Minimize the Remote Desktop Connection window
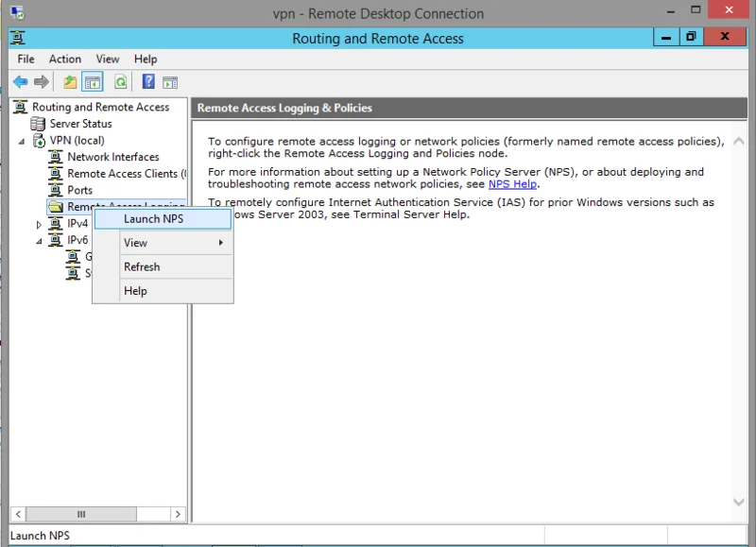The width and height of the screenshot is (756, 547). pyautogui.click(x=671, y=10)
